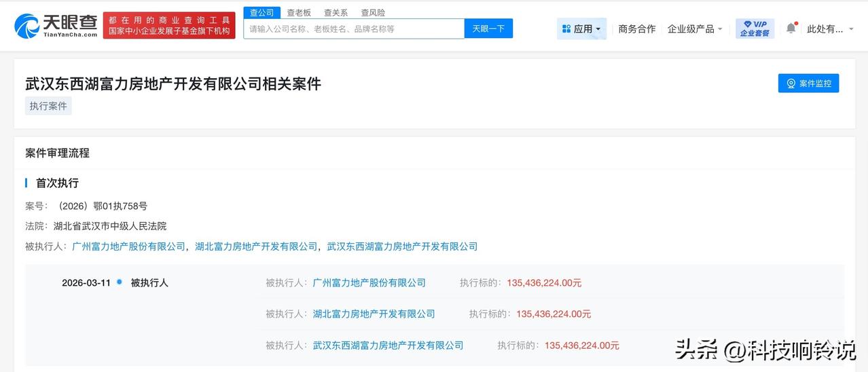Click the VIP 企业套餐 badge

click(755, 29)
